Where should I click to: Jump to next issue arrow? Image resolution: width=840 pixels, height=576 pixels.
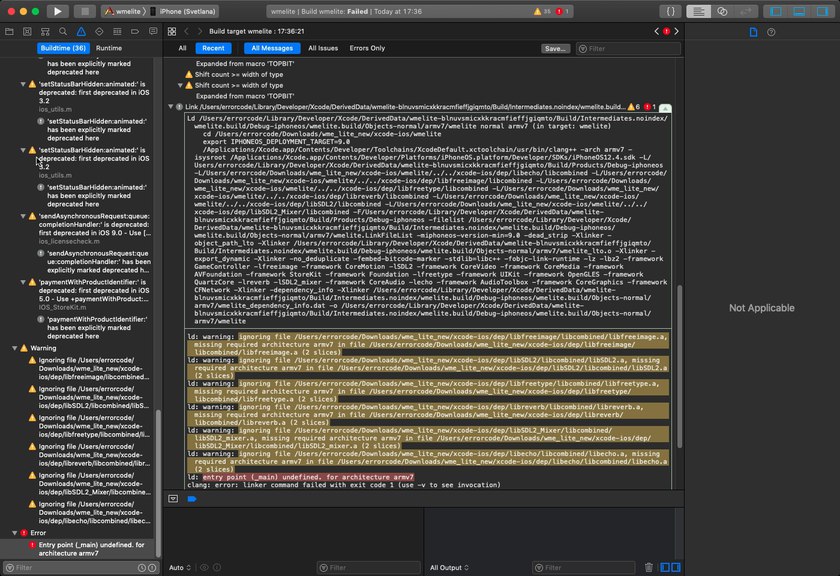pyautogui.click(x=677, y=32)
